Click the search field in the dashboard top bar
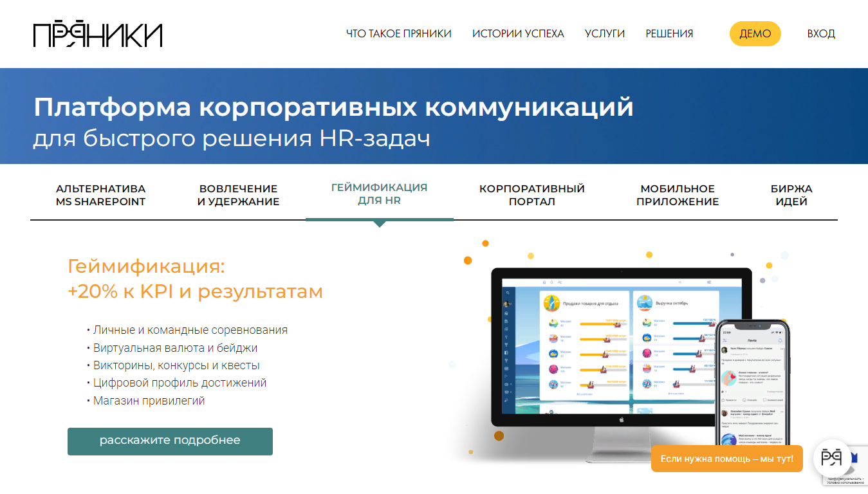Image resolution: width=868 pixels, height=494 pixels. click(633, 282)
